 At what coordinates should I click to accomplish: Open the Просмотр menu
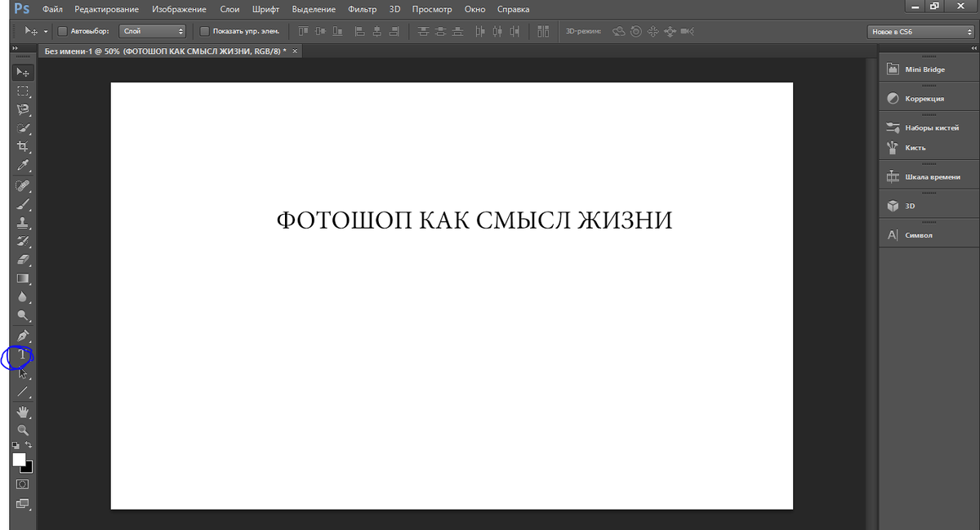click(432, 9)
